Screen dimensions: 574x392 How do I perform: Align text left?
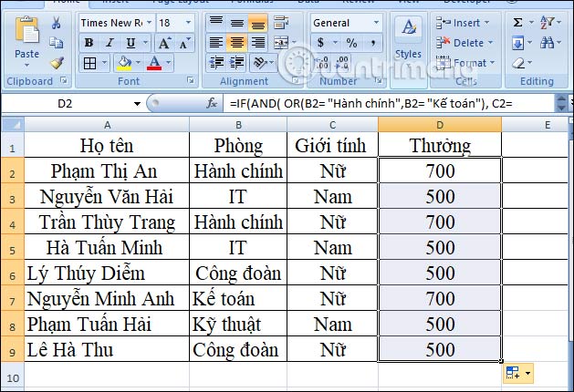(x=216, y=43)
